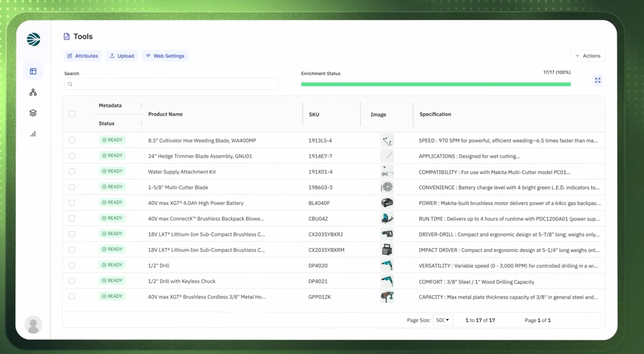This screenshot has height=354, width=644.
Task: Open the stacked layers sidebar icon
Action: [x=33, y=113]
